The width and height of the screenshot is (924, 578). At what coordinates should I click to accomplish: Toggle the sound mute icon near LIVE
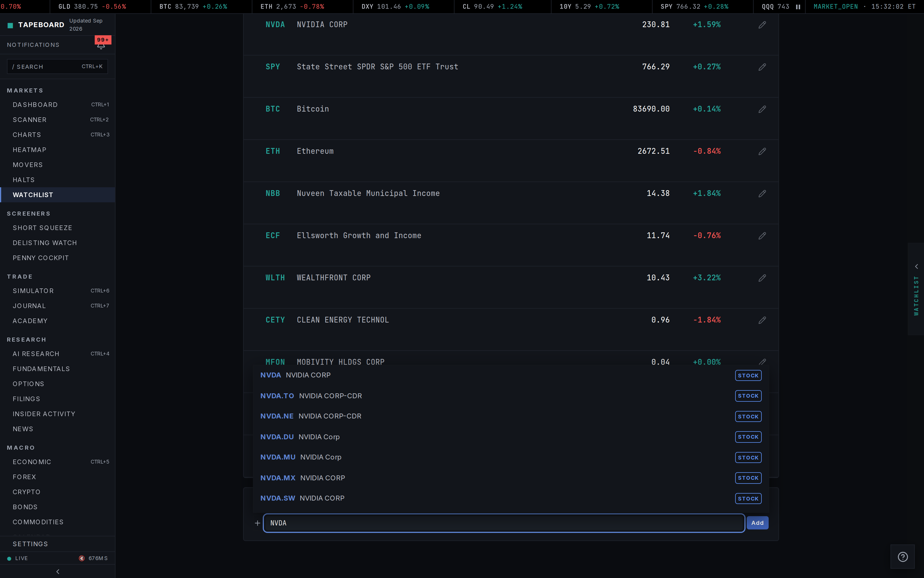click(82, 559)
